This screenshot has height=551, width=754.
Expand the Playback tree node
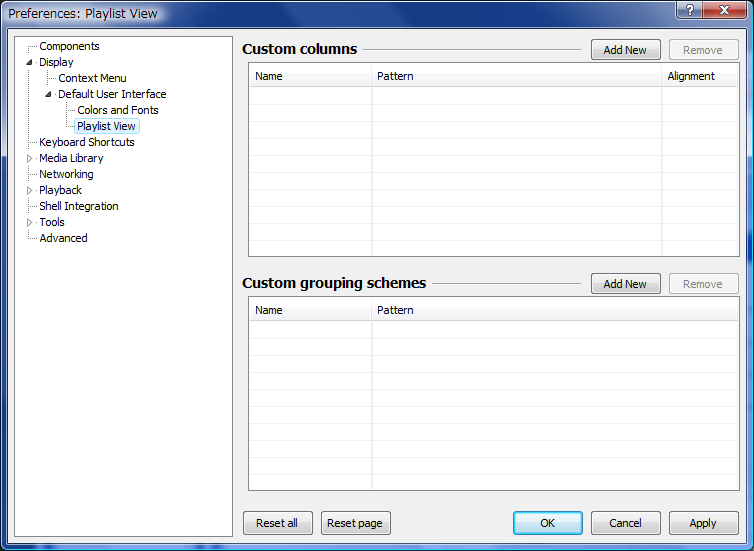(x=29, y=190)
